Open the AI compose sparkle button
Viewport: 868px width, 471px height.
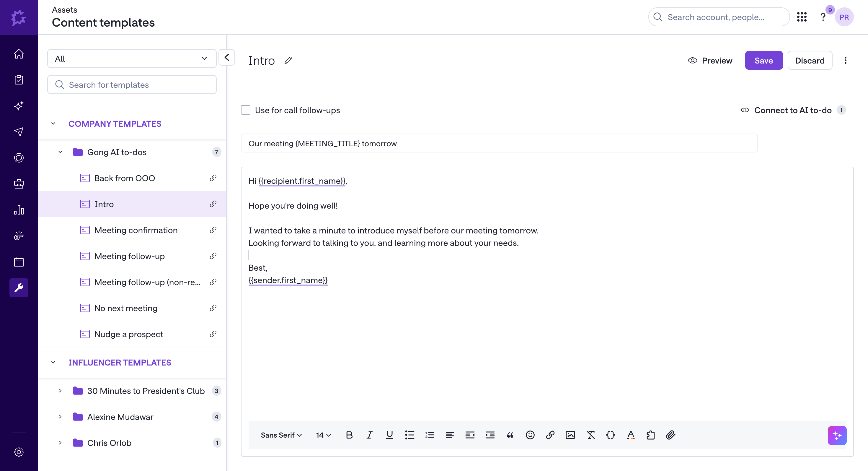point(837,435)
